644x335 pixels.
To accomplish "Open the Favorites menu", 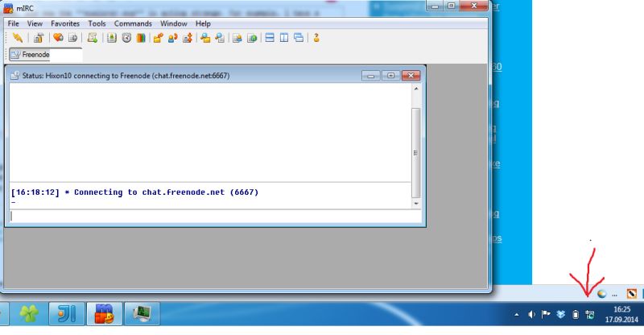I will pos(65,23).
